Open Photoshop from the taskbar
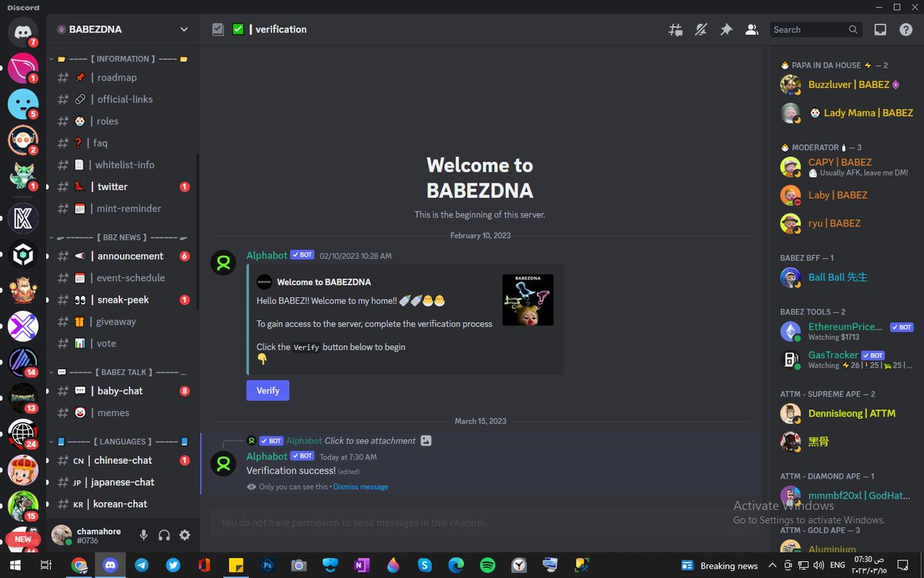Viewport: 924px width, 578px height. (x=267, y=565)
